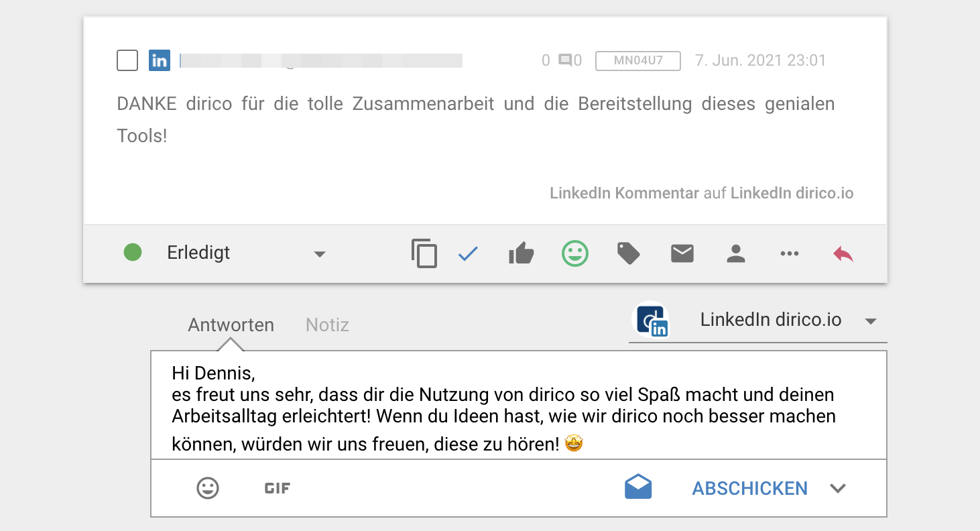Image resolution: width=980 pixels, height=531 pixels.
Task: Select the MN04U7 ticket ID badge
Action: tap(638, 60)
